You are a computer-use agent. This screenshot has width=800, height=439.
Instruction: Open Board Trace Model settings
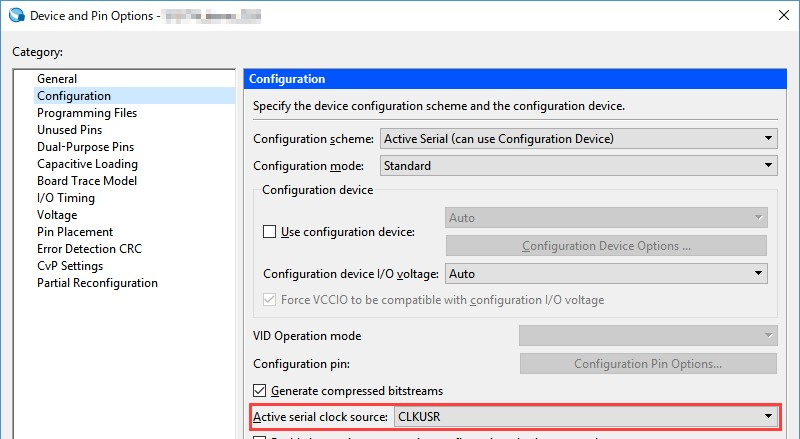[87, 181]
